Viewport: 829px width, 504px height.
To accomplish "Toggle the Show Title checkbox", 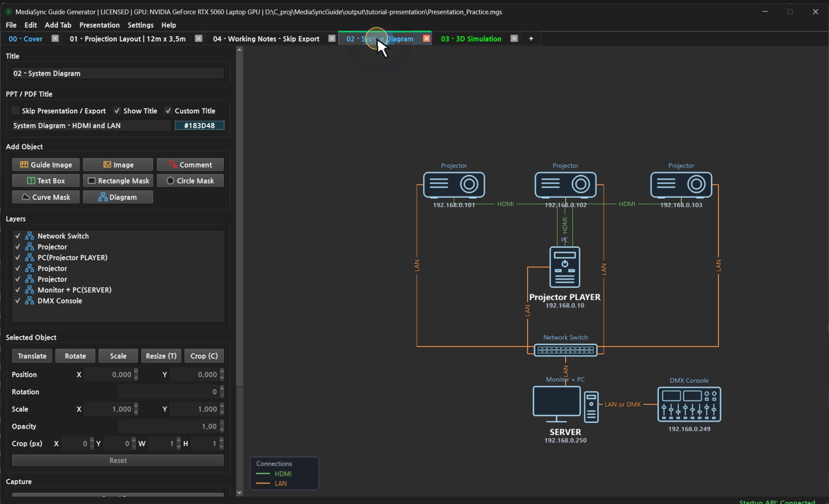I will click(117, 111).
